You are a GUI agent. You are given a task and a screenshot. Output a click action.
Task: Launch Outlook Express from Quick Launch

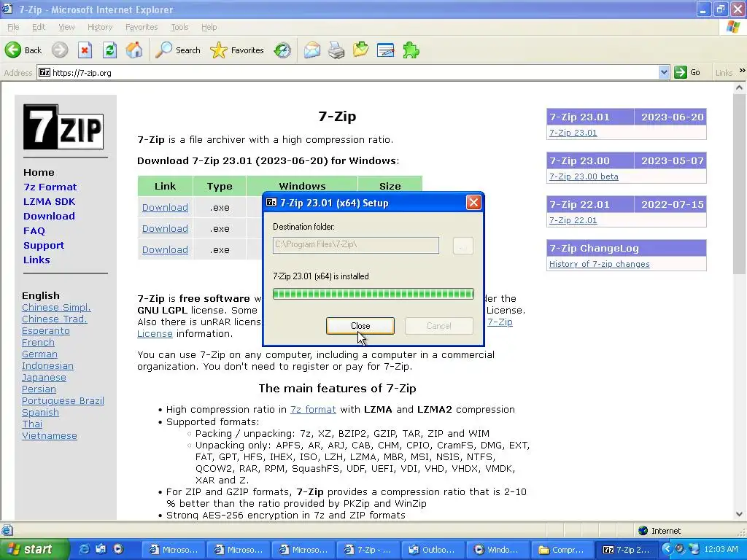click(101, 550)
